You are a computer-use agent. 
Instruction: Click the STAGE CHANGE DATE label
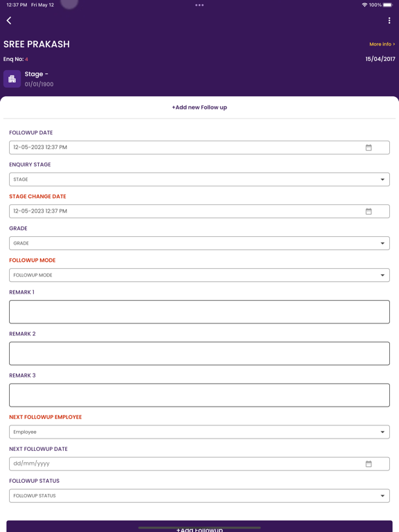[x=37, y=197]
